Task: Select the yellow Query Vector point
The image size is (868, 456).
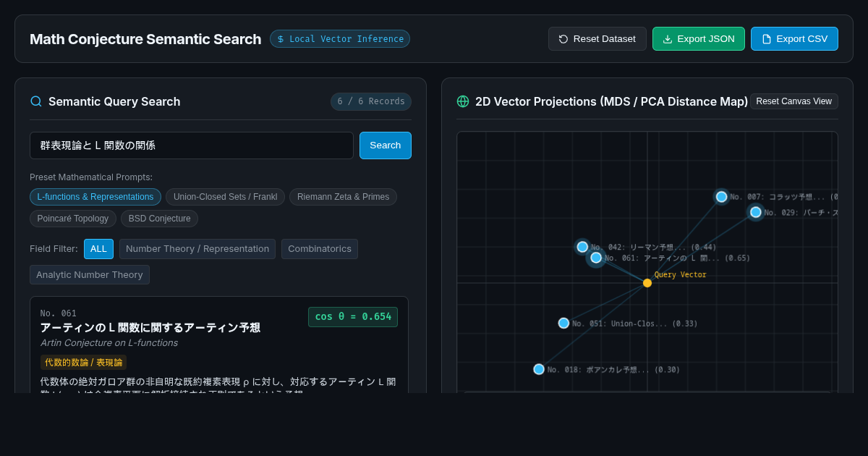Action: tap(647, 283)
